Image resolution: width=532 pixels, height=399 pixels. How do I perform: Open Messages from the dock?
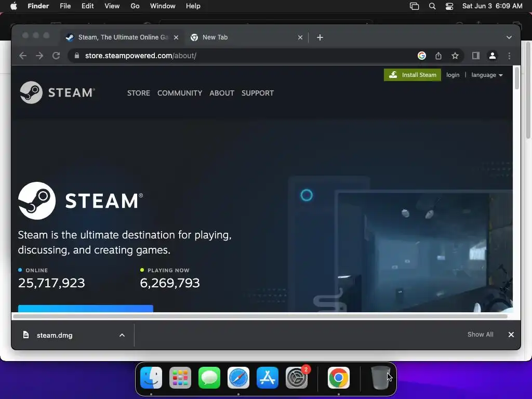click(x=209, y=378)
